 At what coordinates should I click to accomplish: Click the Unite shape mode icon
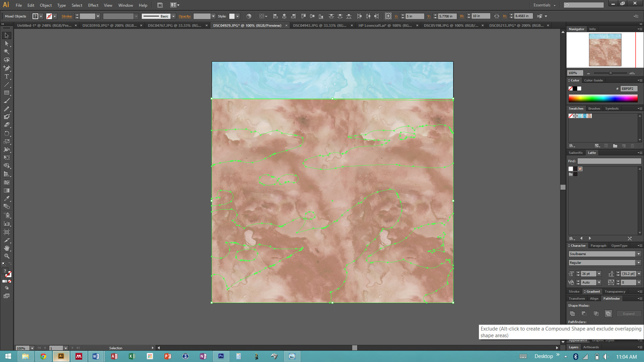coord(572,314)
